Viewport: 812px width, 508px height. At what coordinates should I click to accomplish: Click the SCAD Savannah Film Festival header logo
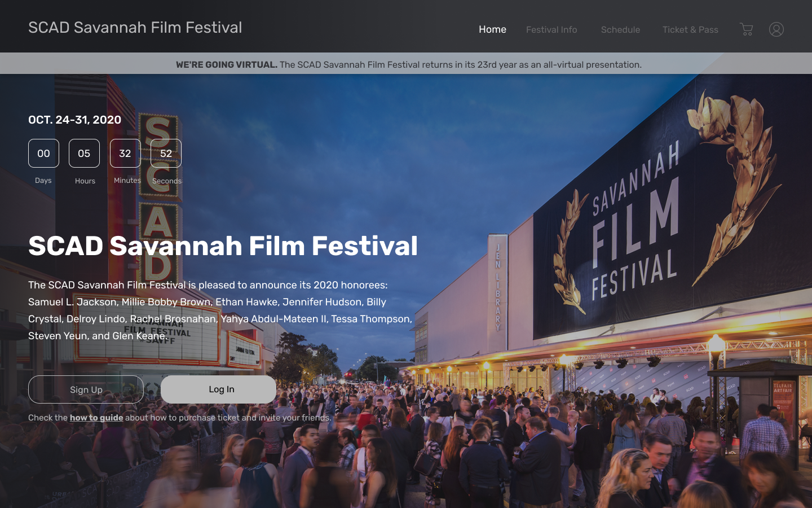click(135, 28)
